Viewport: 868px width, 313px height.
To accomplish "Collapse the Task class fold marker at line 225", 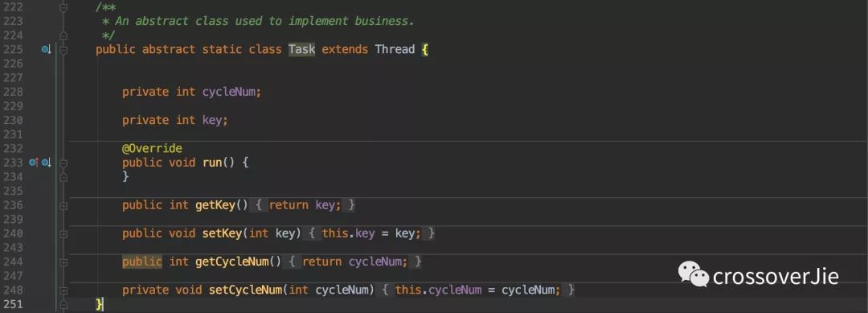I will click(63, 50).
